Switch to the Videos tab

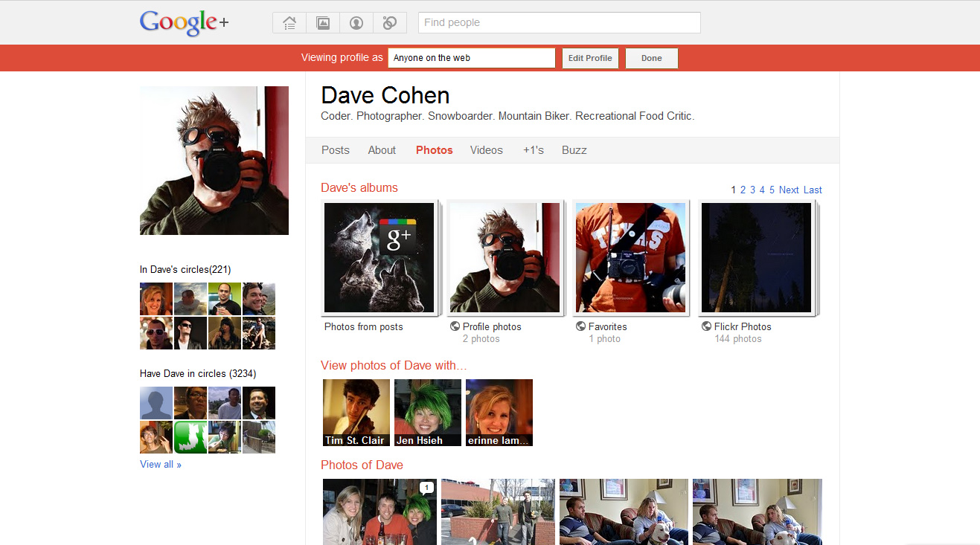click(x=486, y=150)
